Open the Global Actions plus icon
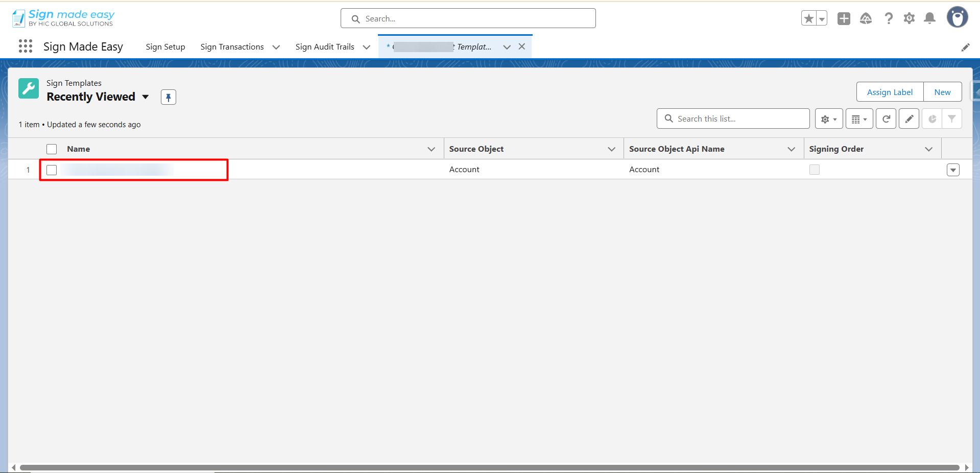 (844, 18)
